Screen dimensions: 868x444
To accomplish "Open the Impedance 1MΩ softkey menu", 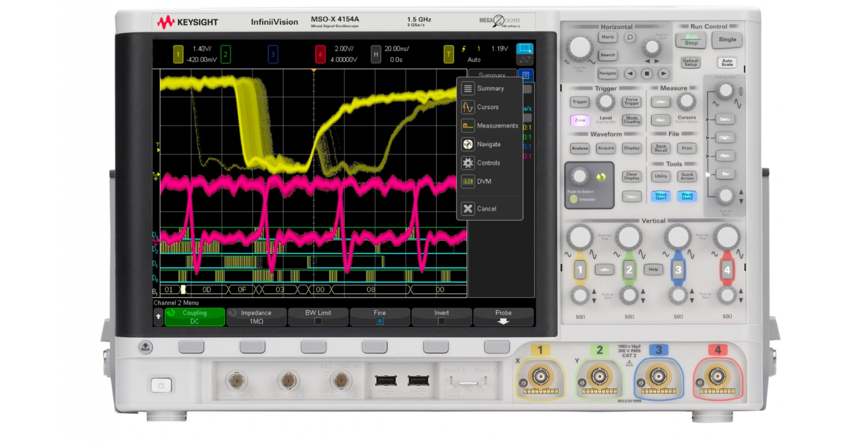I will pyautogui.click(x=256, y=317).
